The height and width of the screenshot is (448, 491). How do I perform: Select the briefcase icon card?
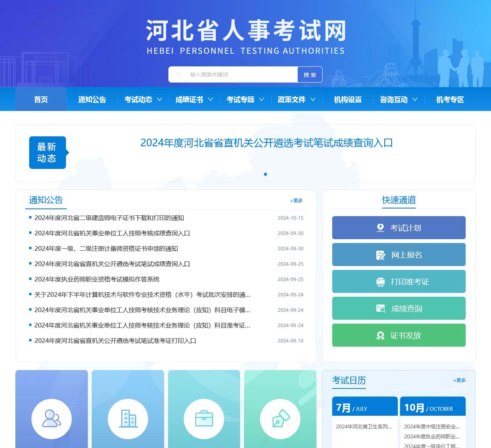[204, 419]
